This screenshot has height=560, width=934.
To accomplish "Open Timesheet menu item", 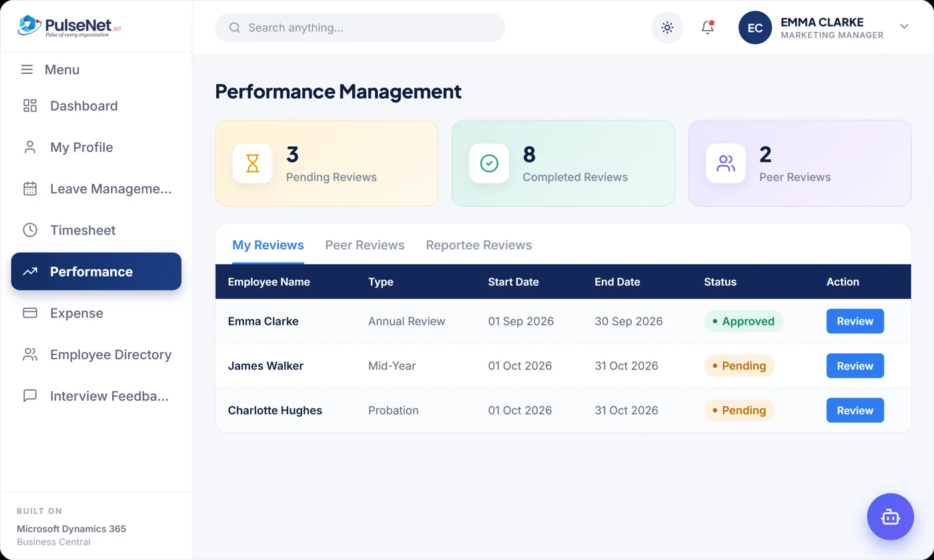I will pos(96,230).
